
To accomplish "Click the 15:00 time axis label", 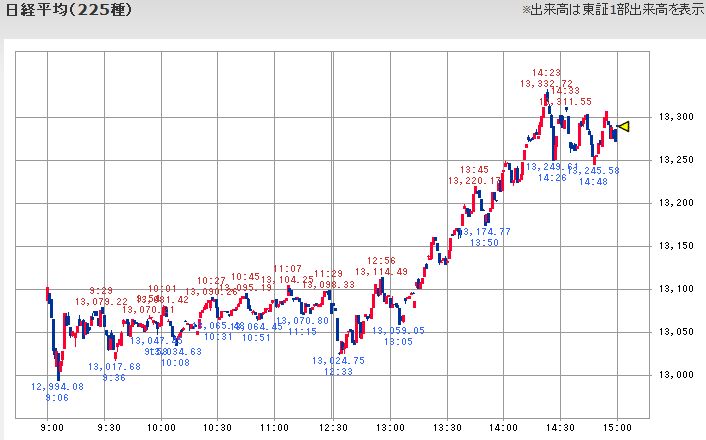I will click(617, 427).
